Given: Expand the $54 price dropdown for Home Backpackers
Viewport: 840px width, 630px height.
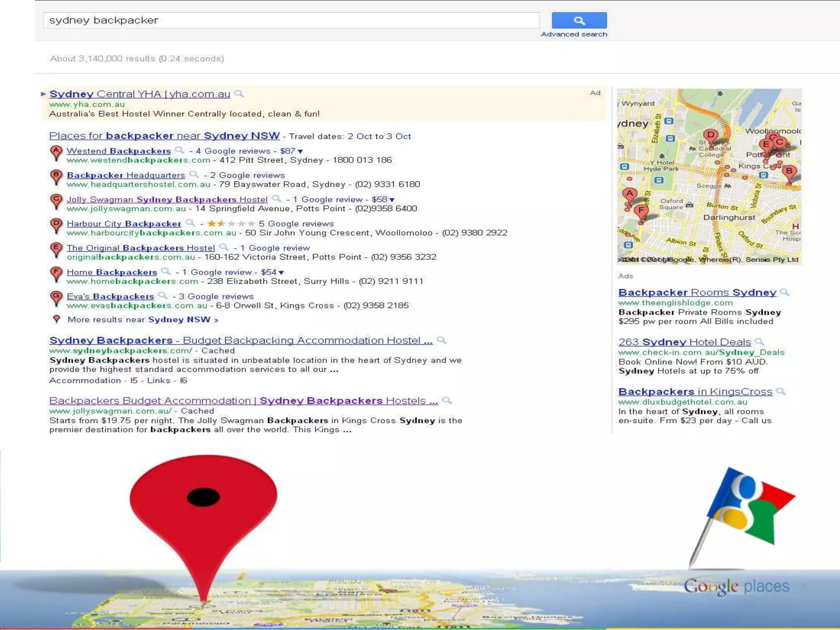Looking at the screenshot, I should 281,272.
